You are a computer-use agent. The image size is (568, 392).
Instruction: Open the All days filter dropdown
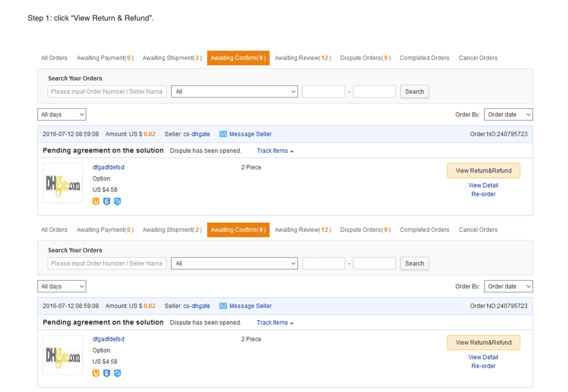pos(61,114)
